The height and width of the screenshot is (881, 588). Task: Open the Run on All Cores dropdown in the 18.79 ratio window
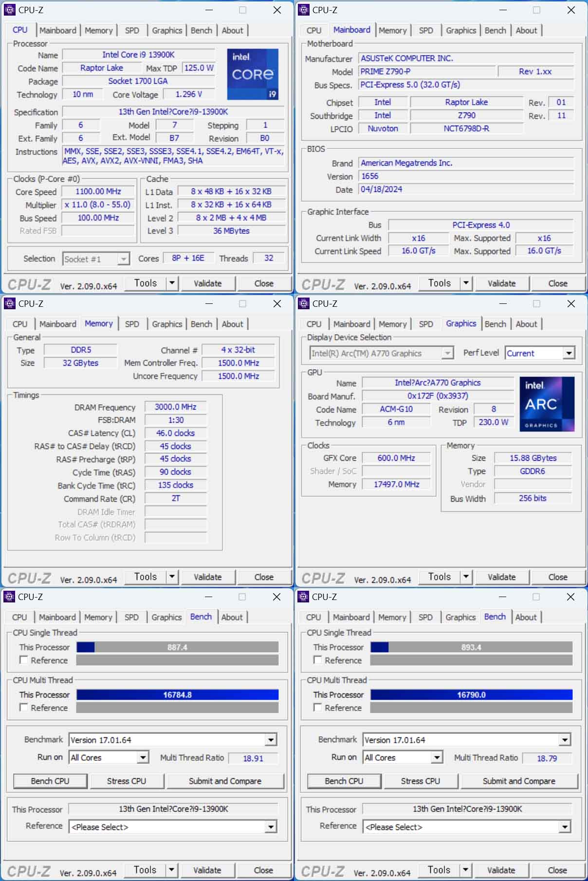click(437, 757)
